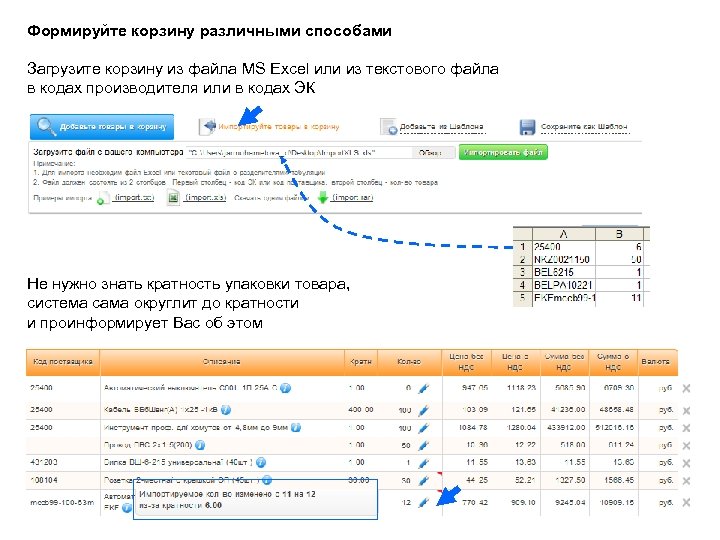Edit quantity pencil in 1084.78 price row
The image size is (720, 540).
point(424,428)
